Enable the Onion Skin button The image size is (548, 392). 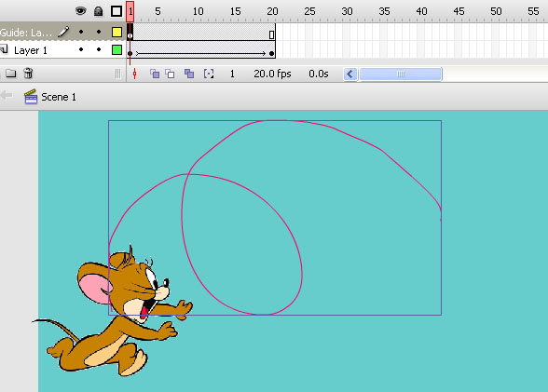pos(155,74)
